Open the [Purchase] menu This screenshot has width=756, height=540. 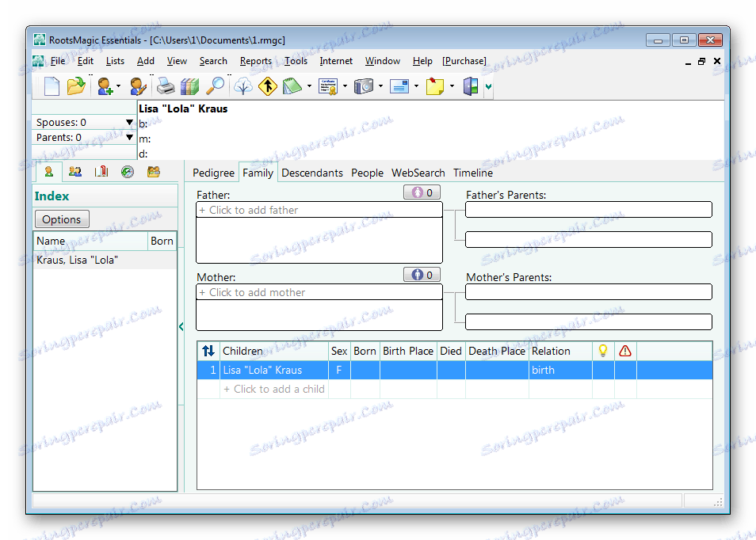[464, 61]
